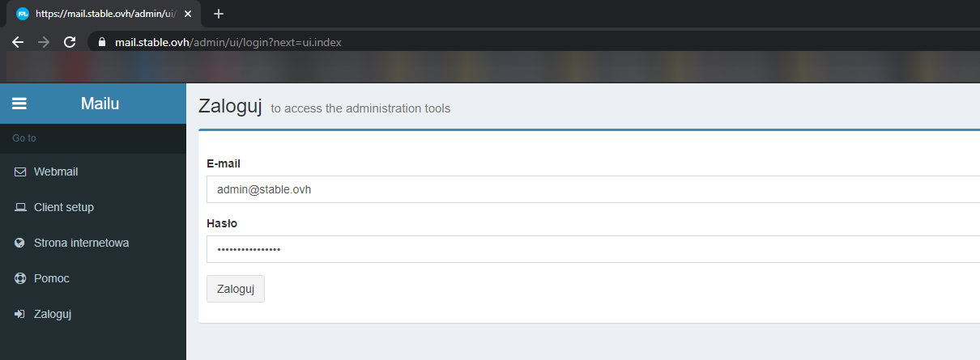Reload the page with the browser refresh icon

[x=70, y=42]
